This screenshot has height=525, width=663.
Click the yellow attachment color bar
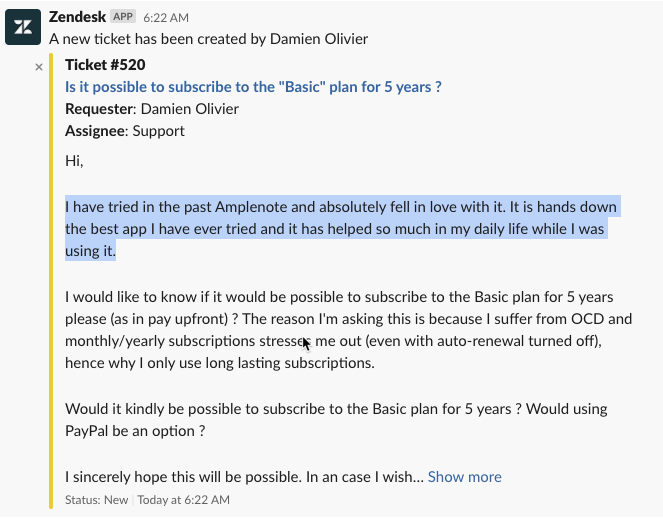[x=51, y=281]
